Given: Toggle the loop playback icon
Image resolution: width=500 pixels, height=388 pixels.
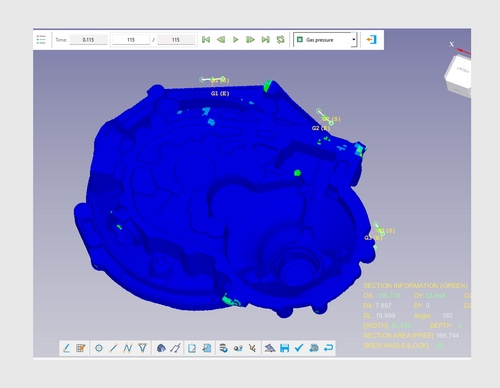Looking at the screenshot, I should pos(280,40).
